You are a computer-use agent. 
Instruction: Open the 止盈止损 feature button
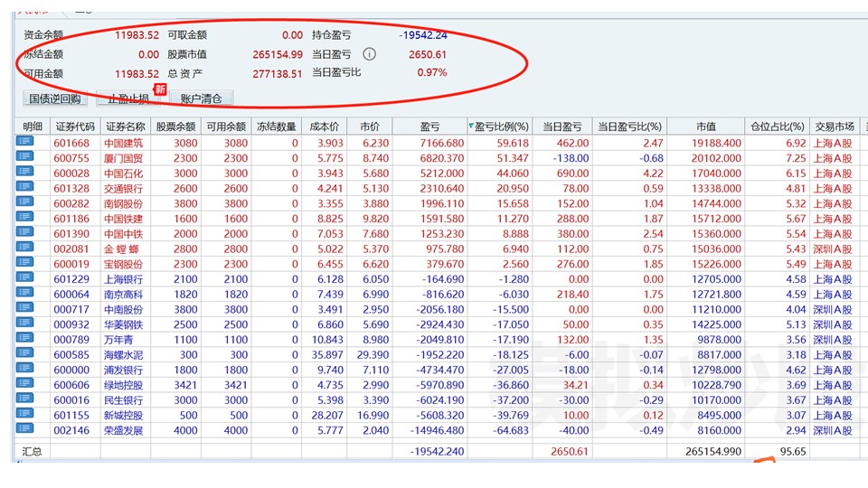tap(128, 99)
